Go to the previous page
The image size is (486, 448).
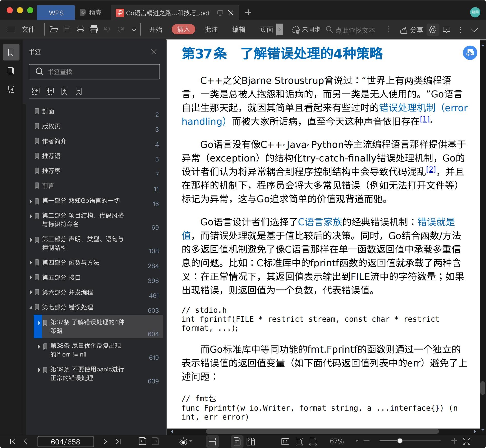click(x=25, y=441)
